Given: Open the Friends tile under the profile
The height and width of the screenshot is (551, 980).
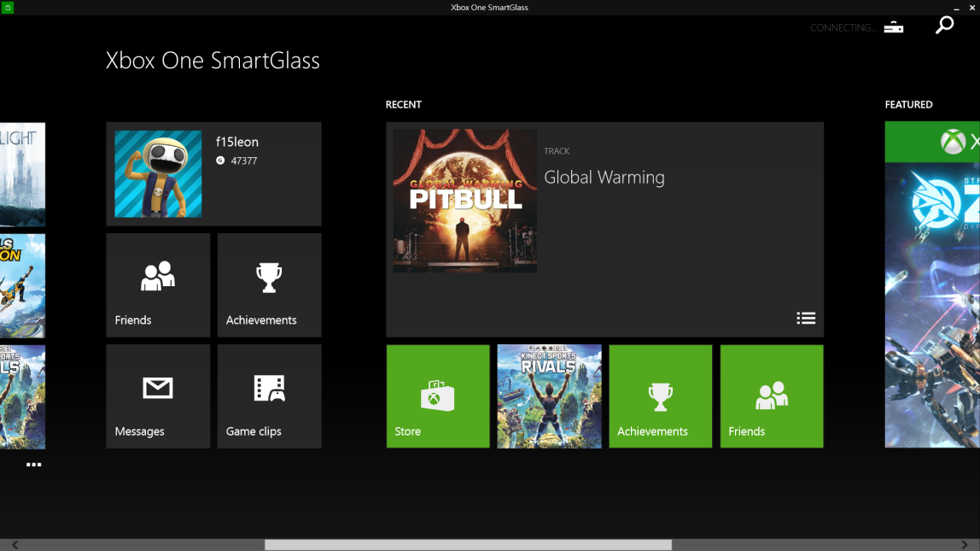Looking at the screenshot, I should coord(158,285).
